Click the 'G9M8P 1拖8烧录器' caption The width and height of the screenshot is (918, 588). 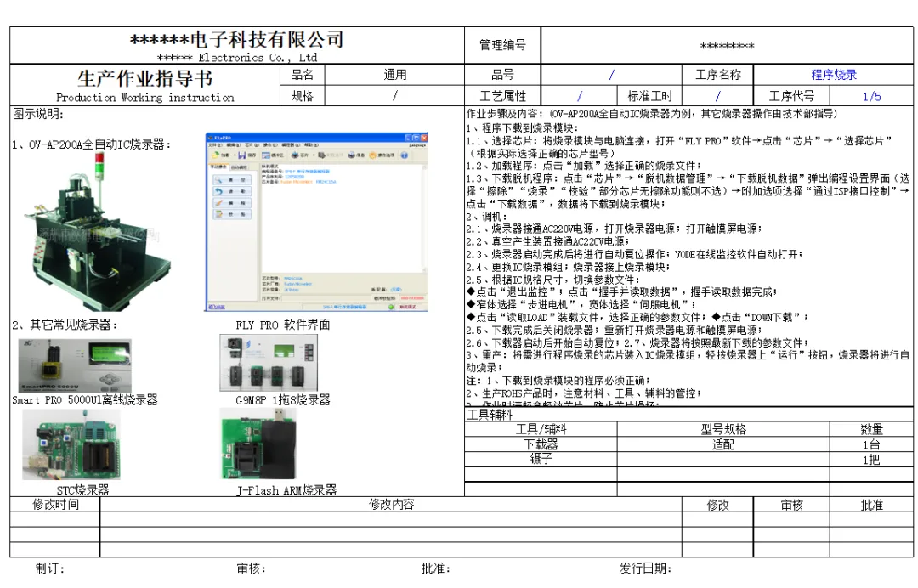point(283,400)
